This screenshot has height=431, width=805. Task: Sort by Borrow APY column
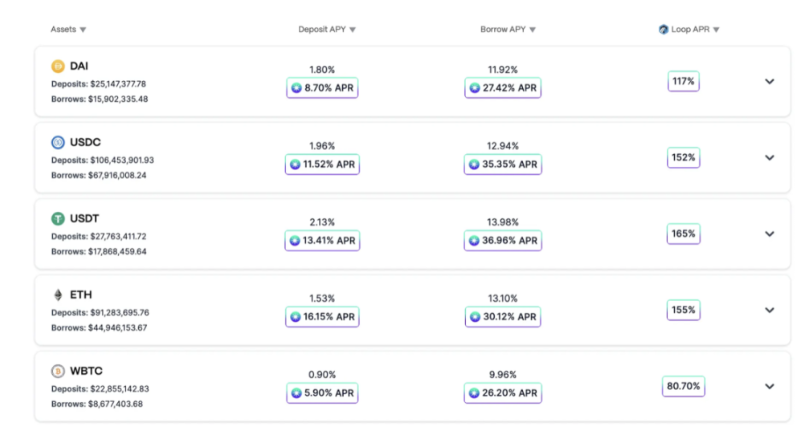click(x=508, y=29)
